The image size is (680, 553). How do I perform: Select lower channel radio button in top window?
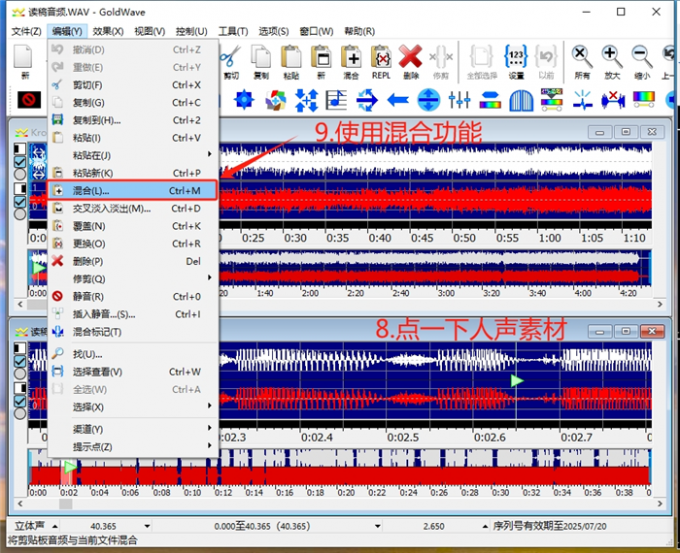point(20,213)
